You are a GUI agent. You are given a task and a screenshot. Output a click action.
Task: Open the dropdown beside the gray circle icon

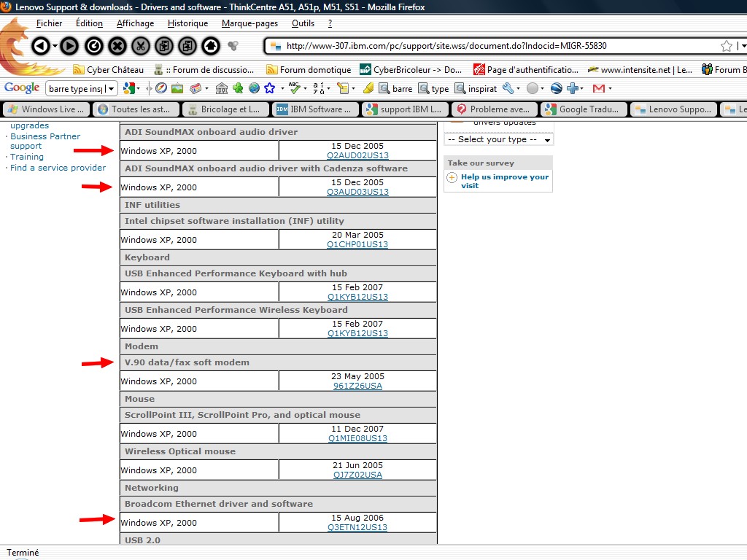(542, 88)
